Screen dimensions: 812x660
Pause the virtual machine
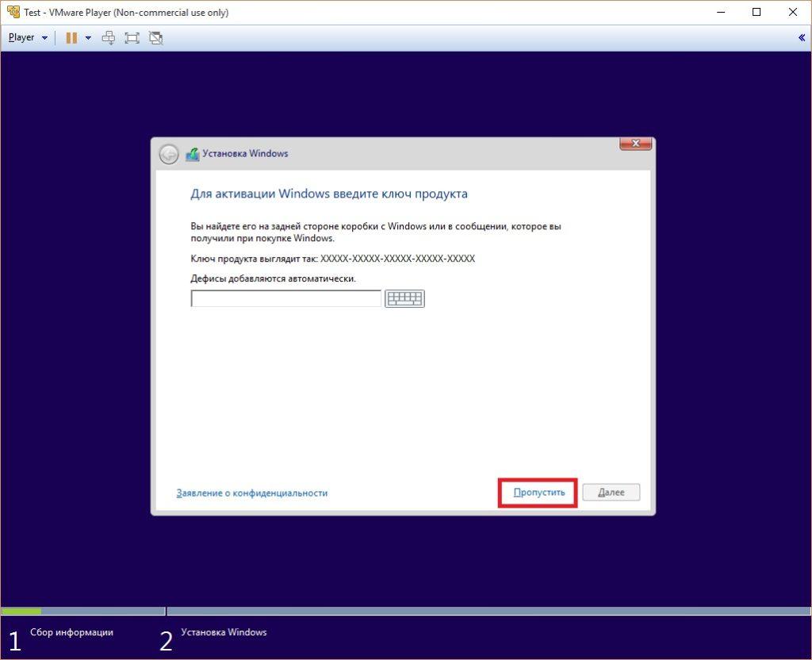pyautogui.click(x=71, y=38)
